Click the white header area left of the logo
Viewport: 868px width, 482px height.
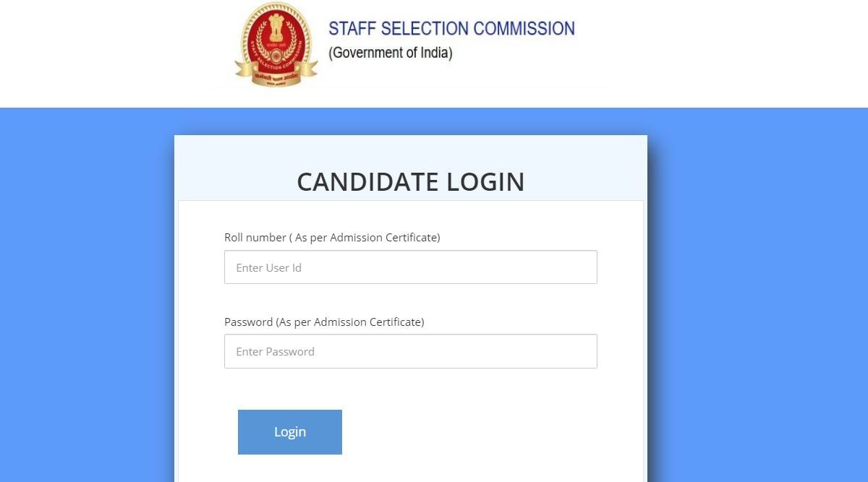pyautogui.click(x=109, y=51)
